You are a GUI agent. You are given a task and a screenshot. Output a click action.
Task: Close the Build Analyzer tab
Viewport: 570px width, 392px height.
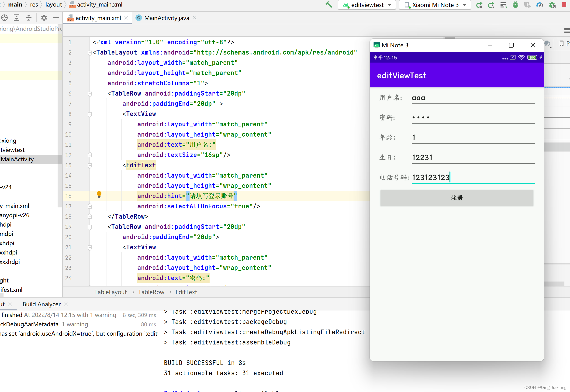(x=66, y=304)
